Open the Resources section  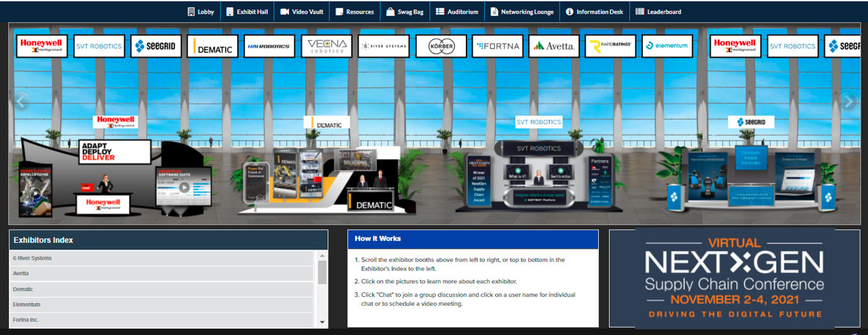[354, 12]
